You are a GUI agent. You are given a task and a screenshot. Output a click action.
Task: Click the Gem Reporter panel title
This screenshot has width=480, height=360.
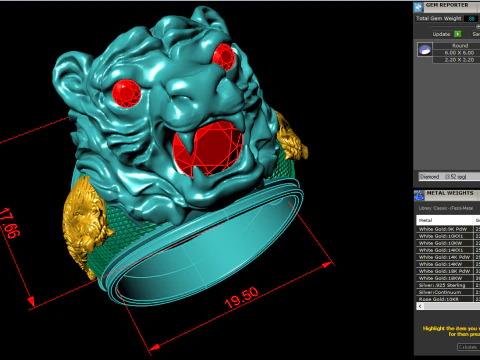(x=447, y=5)
